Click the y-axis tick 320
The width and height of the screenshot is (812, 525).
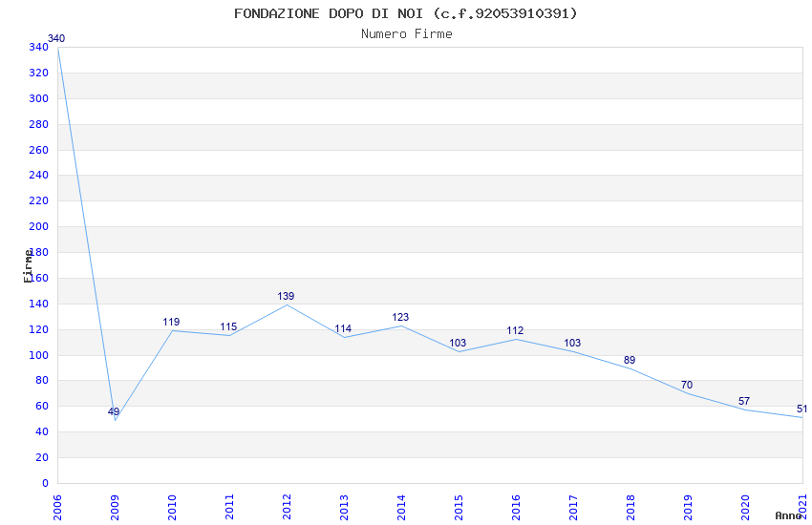point(39,73)
